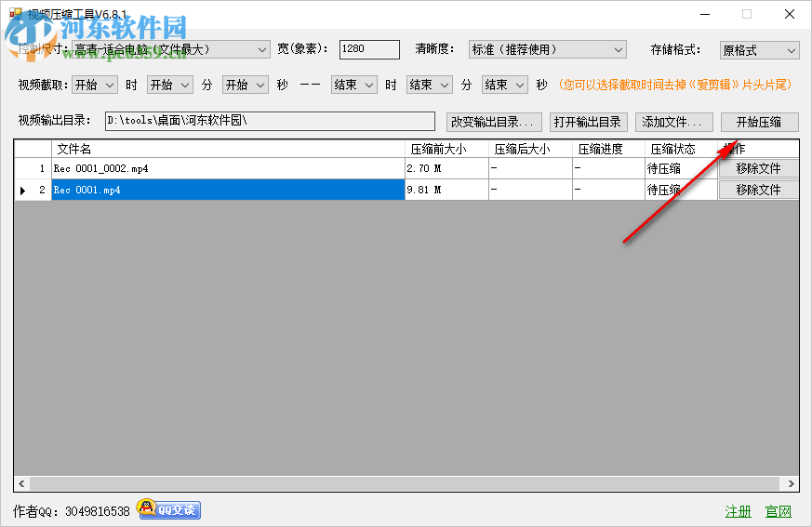Click the 添加文件 button

pos(674,122)
